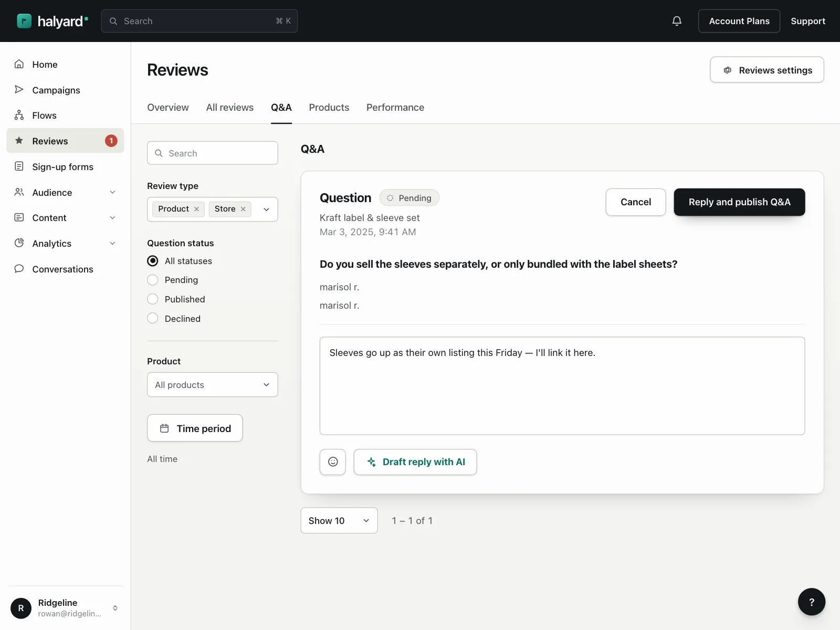Remove the Store filter tag

(x=243, y=209)
